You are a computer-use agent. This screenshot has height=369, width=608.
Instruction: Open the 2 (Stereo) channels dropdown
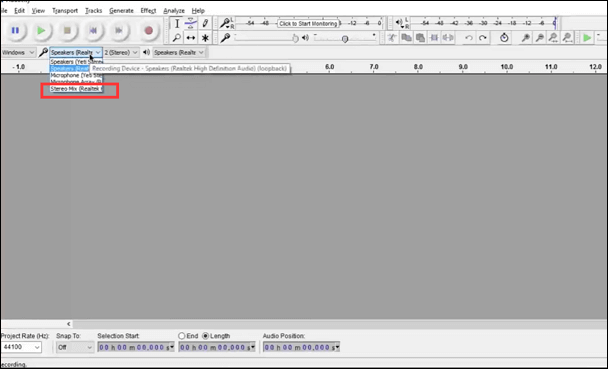[121, 52]
